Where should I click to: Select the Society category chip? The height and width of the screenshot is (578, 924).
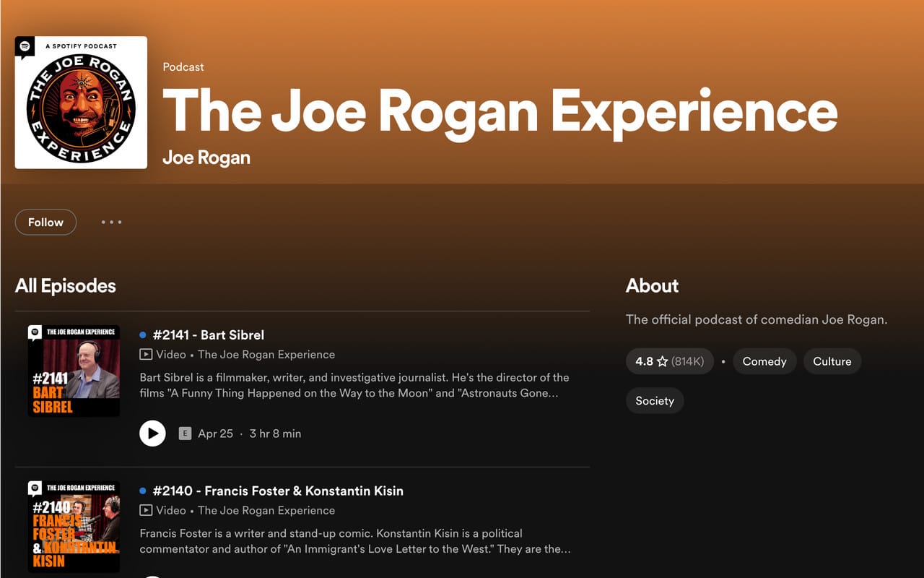[655, 400]
